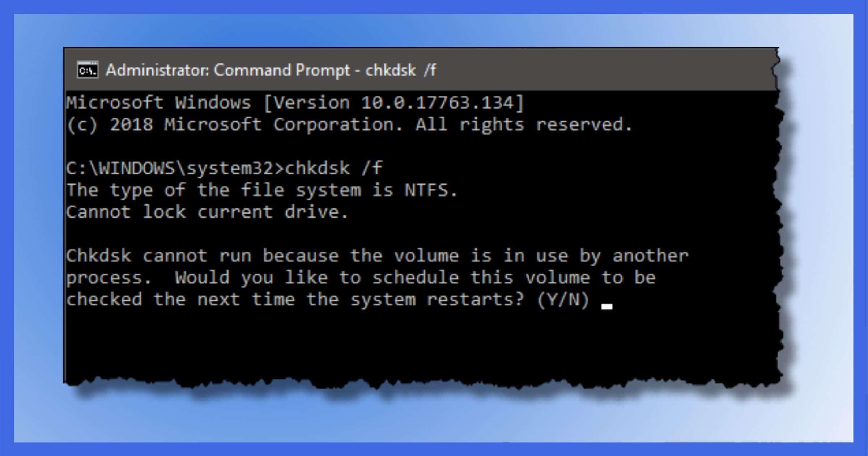Screen dimensions: 868x456
Task: Click the blinking cursor after (Y/N)
Action: [607, 307]
